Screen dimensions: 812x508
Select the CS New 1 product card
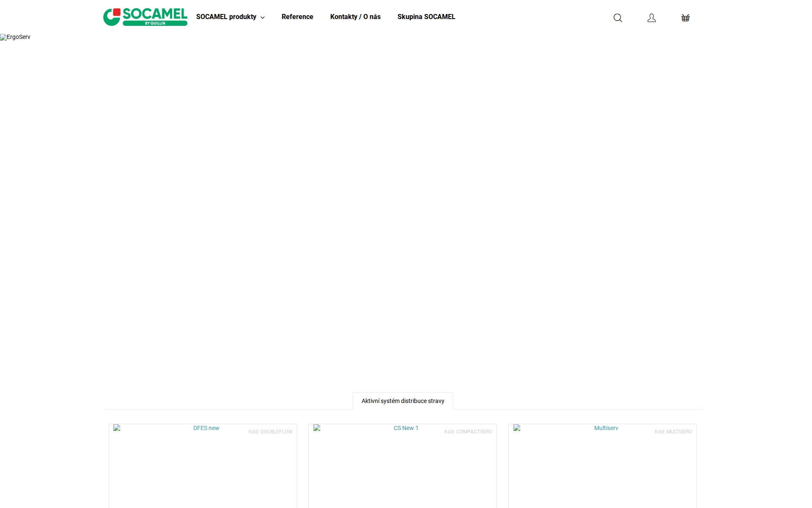pyautogui.click(x=402, y=466)
